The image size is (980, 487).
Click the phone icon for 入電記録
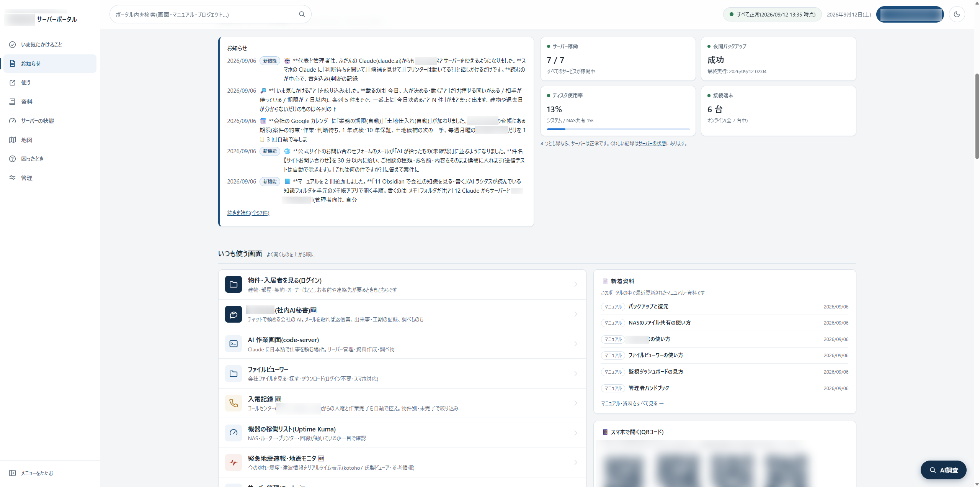point(234,403)
